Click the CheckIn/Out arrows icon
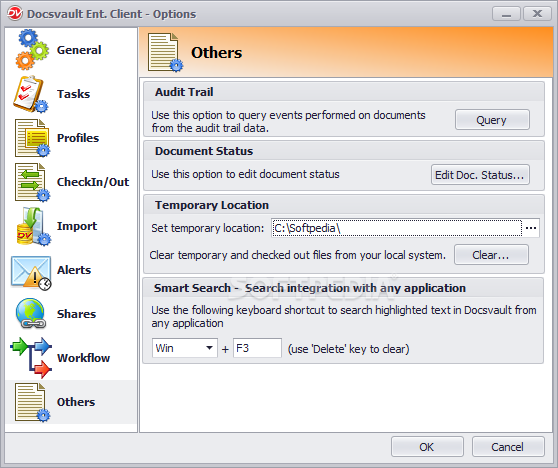This screenshot has height=468, width=558. pos(32,182)
